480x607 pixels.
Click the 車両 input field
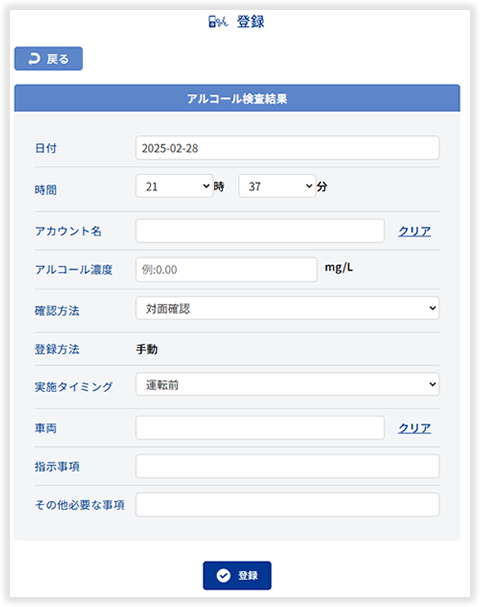pyautogui.click(x=260, y=428)
